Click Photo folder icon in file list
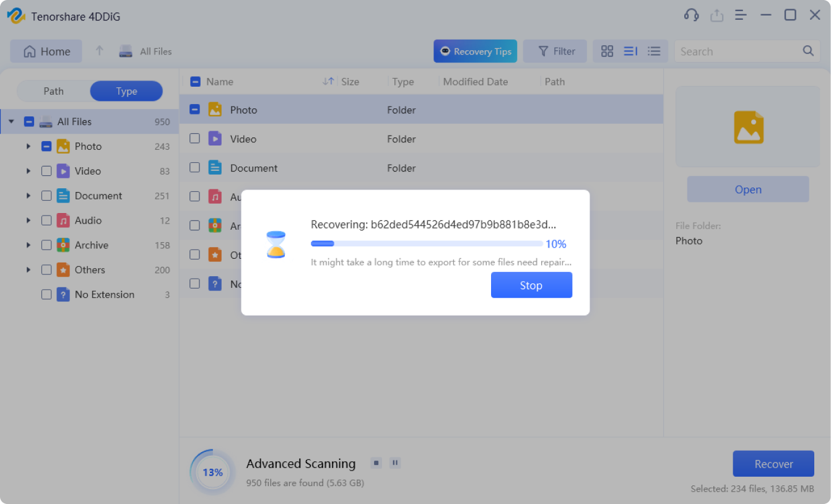Viewport: 831px width, 504px height. [x=215, y=110]
